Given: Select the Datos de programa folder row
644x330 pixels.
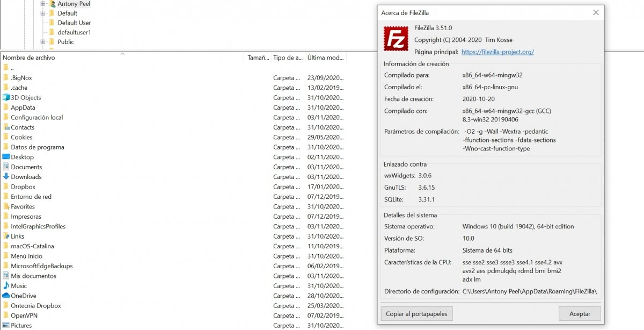Looking at the screenshot, I should pos(173,147).
